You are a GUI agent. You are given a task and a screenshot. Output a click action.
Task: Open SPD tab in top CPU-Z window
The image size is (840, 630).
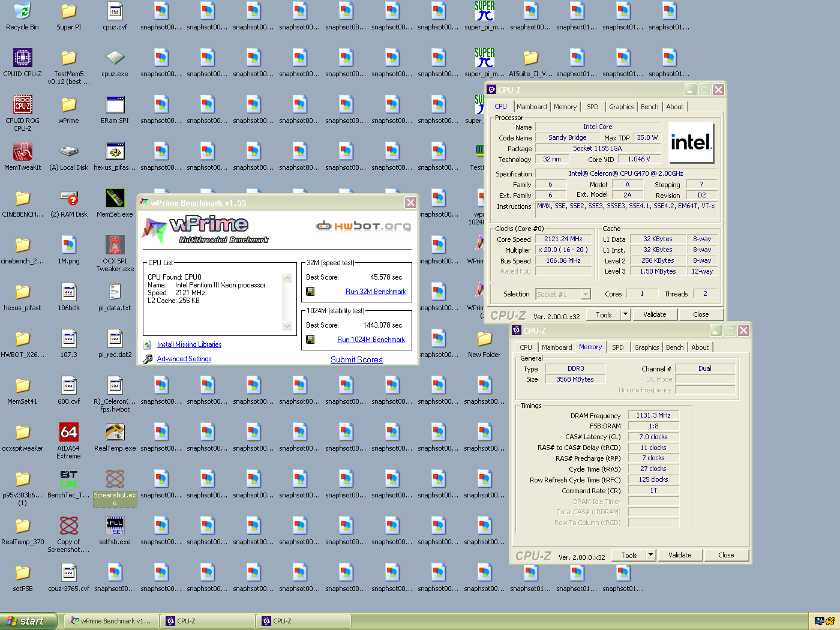point(593,107)
